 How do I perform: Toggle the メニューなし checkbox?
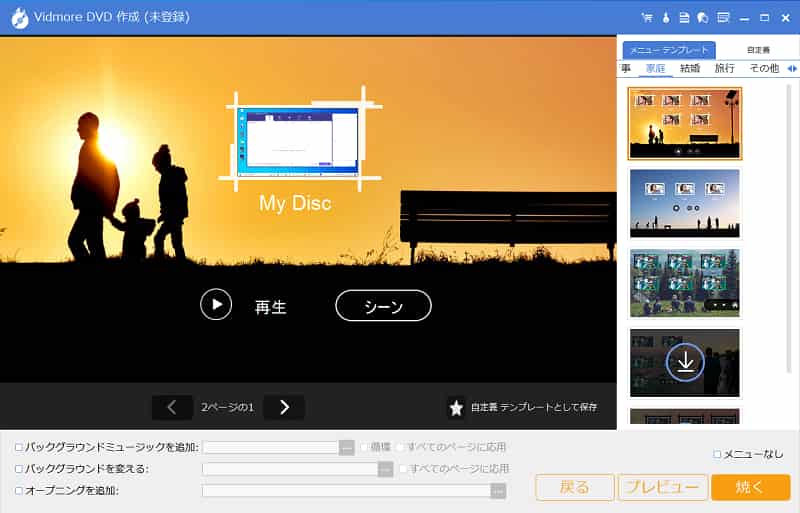coord(717,454)
